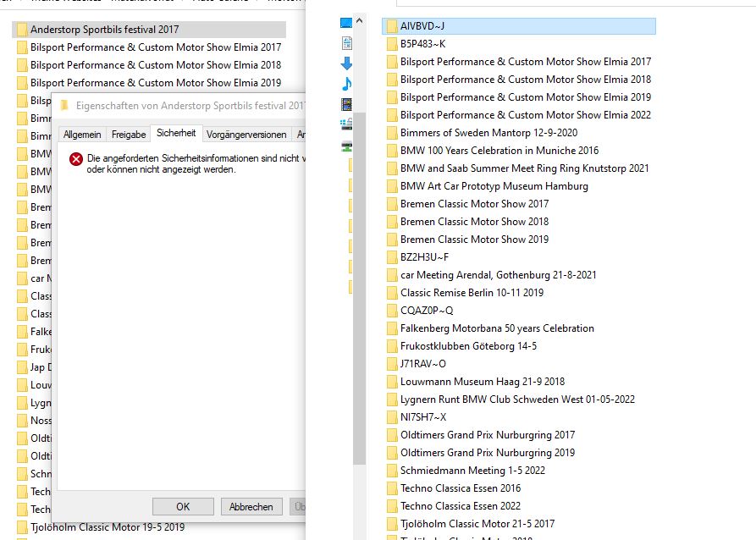756x540 pixels.
Task: Click folder icon beside Bimmers of Sweden Mantorp
Action: [392, 133]
